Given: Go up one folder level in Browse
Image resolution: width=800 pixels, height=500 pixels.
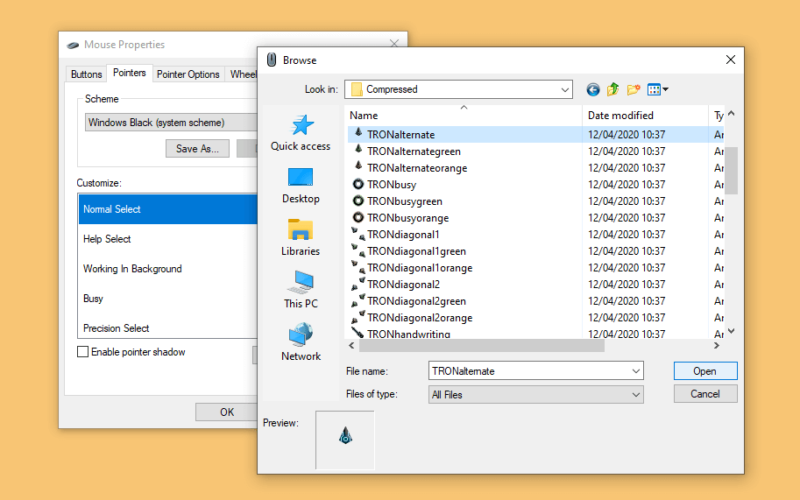Looking at the screenshot, I should pos(613,90).
